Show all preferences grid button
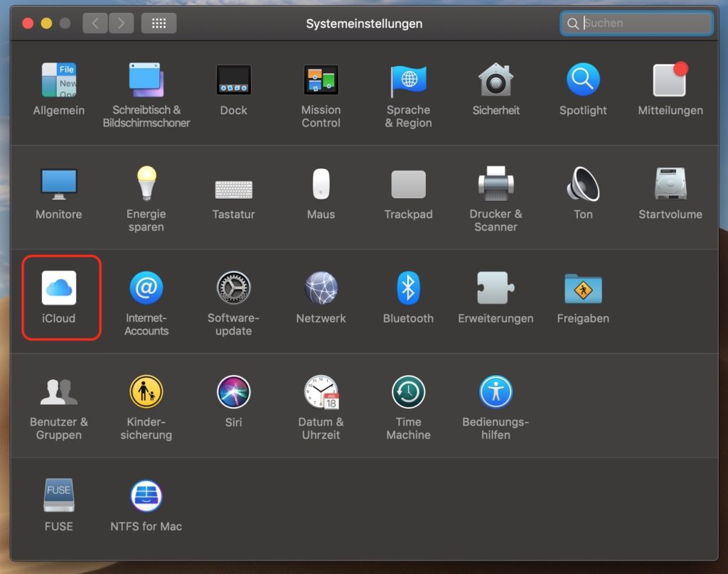 coord(159,23)
